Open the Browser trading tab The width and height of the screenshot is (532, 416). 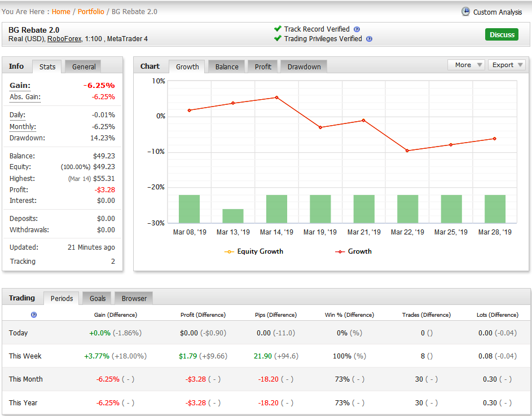[134, 298]
